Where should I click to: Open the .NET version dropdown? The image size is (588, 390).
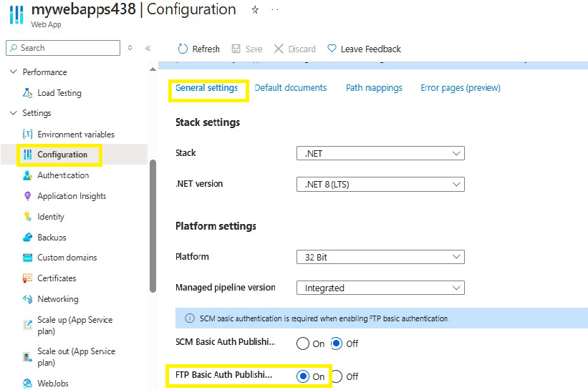click(380, 184)
